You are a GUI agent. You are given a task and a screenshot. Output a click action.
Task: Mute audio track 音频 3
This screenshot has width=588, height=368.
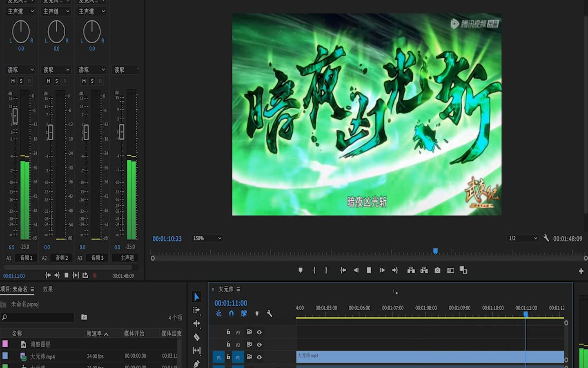click(x=84, y=81)
